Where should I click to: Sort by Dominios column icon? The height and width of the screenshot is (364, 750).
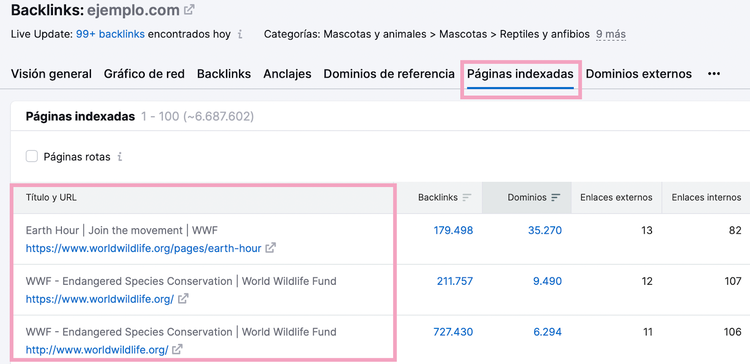[x=555, y=198]
